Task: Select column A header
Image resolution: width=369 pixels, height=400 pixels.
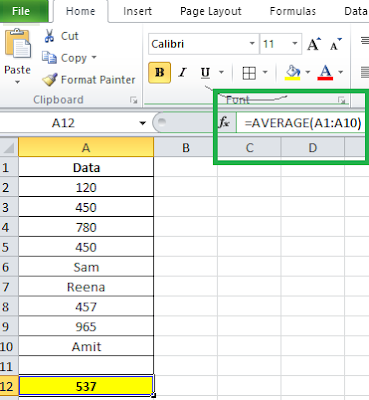Action: coord(86,148)
